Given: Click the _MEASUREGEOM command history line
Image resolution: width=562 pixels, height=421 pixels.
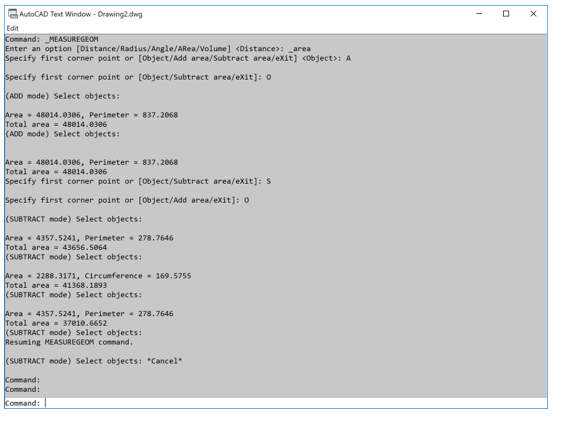Looking at the screenshot, I should (x=52, y=39).
